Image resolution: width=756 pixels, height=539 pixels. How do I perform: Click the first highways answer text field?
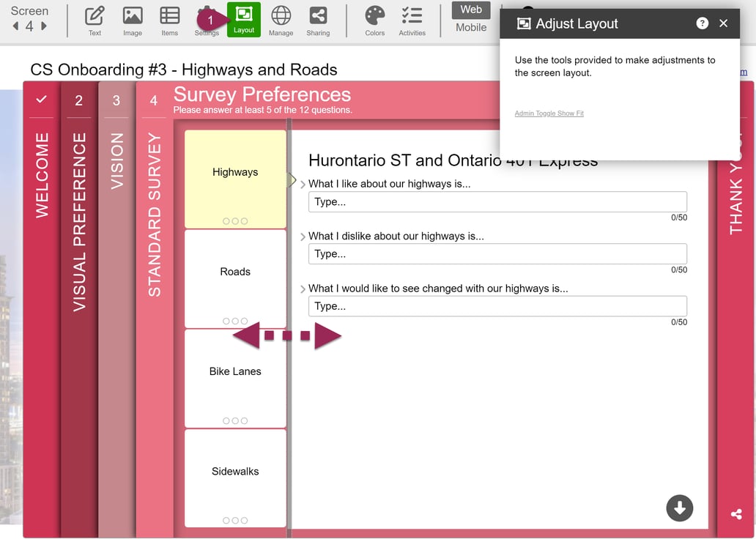(x=497, y=201)
